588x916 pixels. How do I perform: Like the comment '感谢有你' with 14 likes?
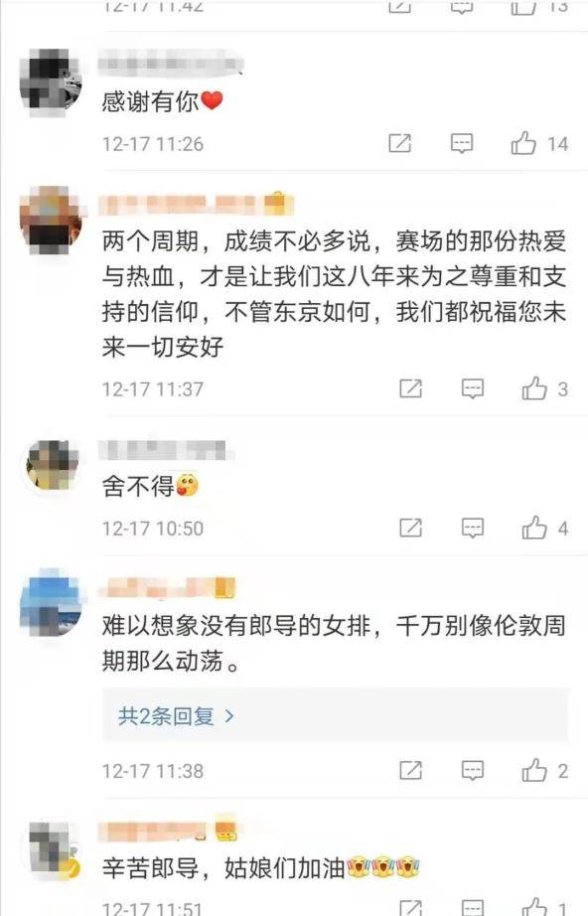click(523, 143)
